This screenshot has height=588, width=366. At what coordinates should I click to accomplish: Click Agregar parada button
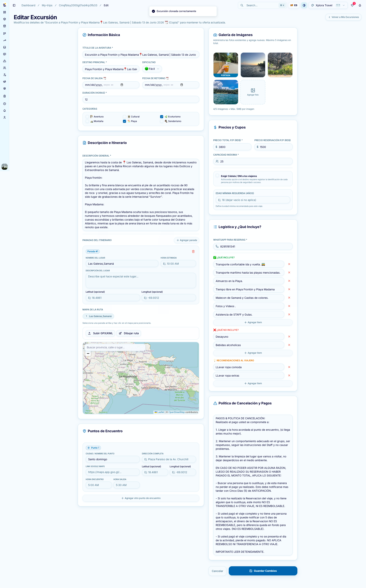pos(187,240)
